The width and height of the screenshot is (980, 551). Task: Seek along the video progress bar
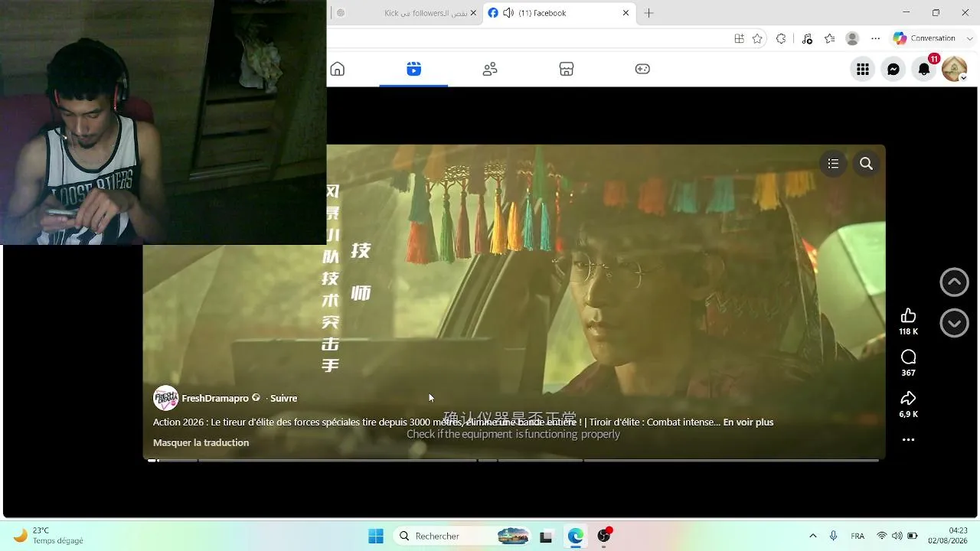click(513, 461)
